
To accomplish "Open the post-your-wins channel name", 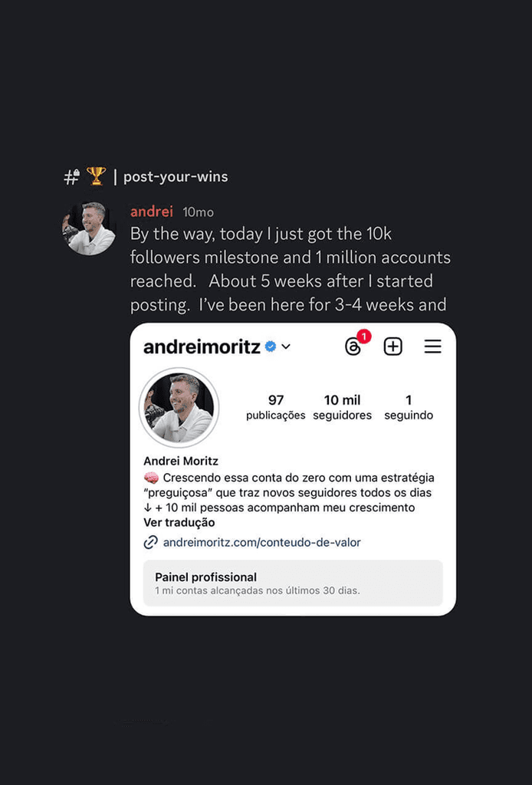I will pos(176,177).
